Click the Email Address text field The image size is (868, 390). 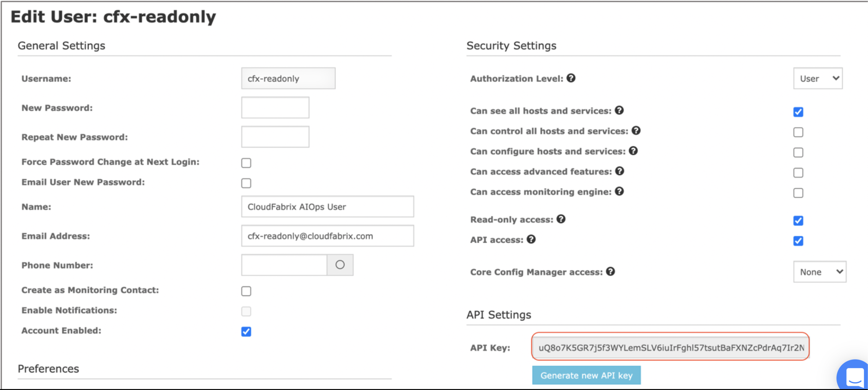click(327, 236)
